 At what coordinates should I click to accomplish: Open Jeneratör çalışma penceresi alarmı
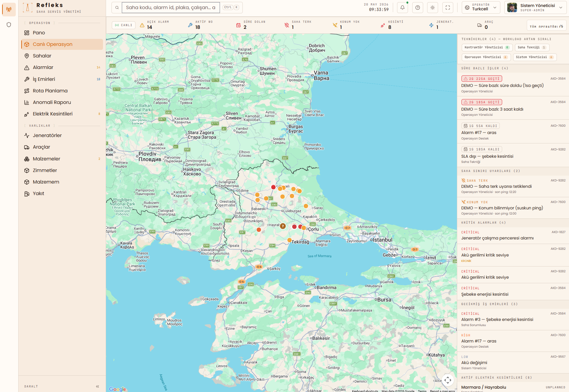(513, 236)
